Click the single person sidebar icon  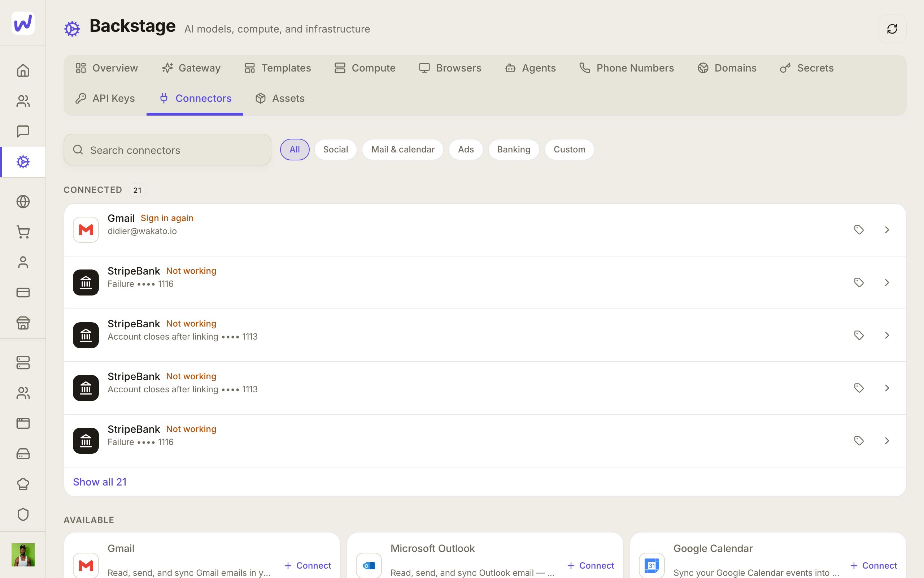tap(23, 262)
